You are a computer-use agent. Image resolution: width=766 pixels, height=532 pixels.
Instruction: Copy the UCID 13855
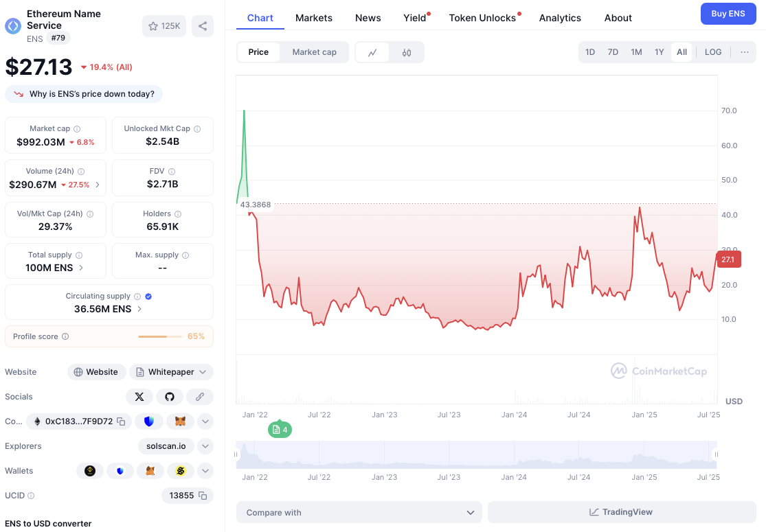[203, 496]
